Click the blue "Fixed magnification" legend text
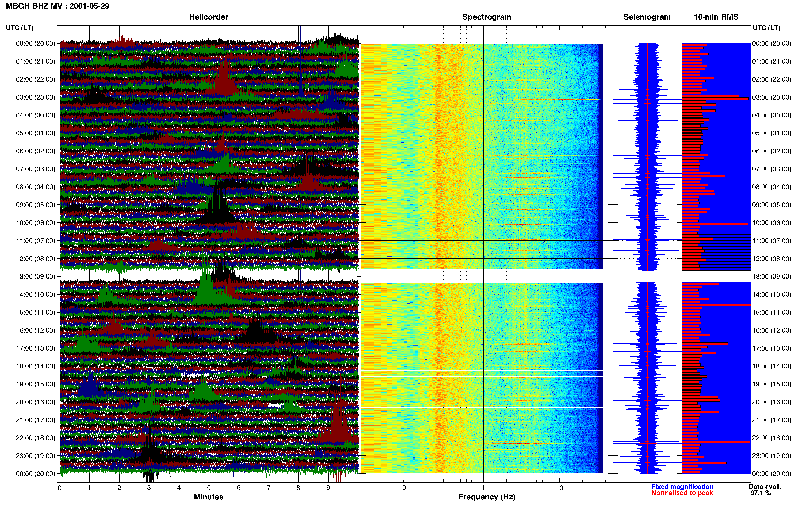 [x=682, y=486]
